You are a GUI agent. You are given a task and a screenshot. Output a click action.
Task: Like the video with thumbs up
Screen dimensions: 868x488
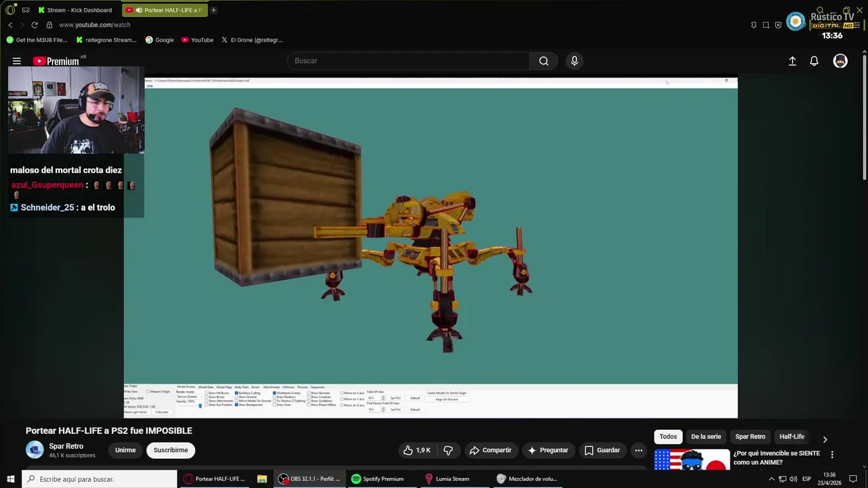(x=417, y=450)
